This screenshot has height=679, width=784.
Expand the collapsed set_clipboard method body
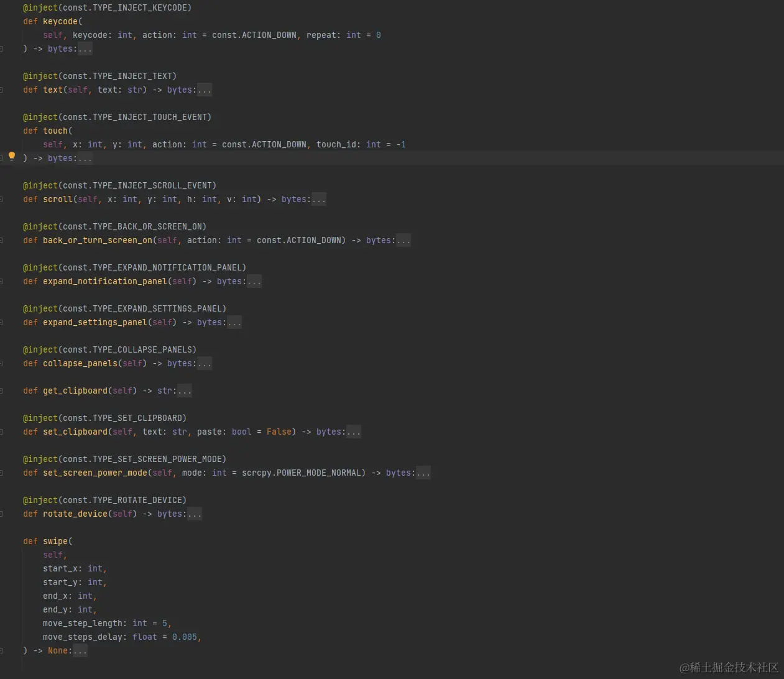click(353, 432)
